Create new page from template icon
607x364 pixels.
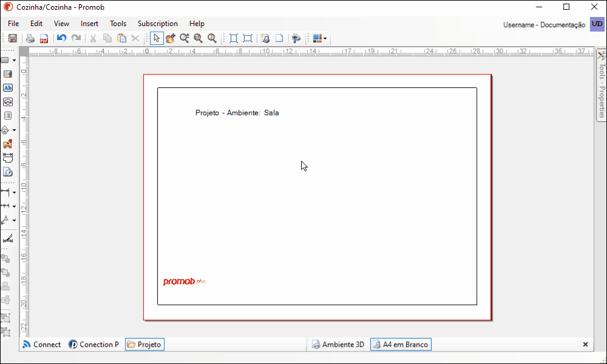pos(265,38)
